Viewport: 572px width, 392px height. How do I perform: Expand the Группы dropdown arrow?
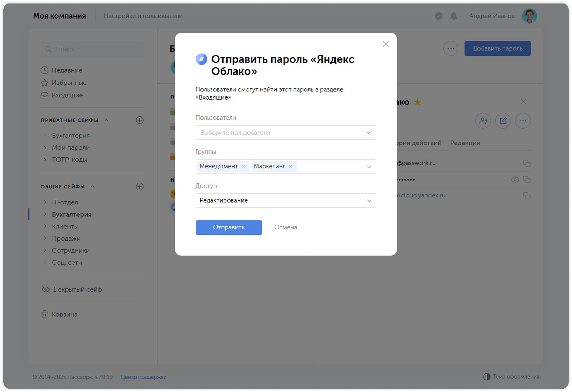pos(369,167)
